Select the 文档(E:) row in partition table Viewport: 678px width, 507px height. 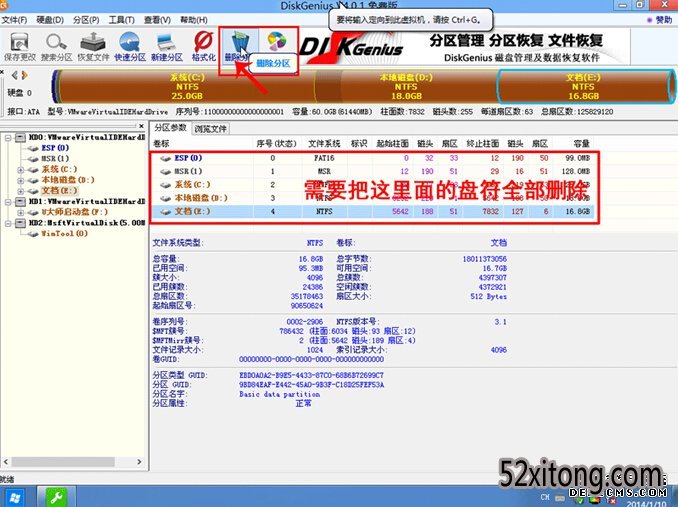pyautogui.click(x=374, y=211)
